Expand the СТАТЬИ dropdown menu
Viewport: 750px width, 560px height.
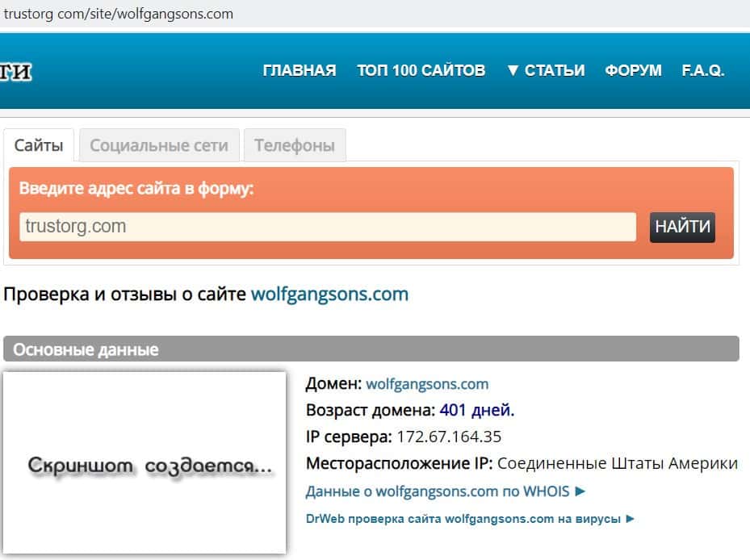[546, 70]
